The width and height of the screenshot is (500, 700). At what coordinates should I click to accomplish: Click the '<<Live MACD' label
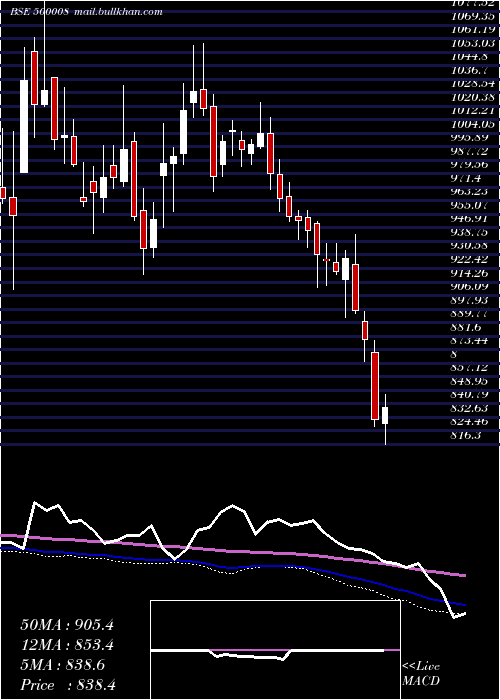(421, 674)
